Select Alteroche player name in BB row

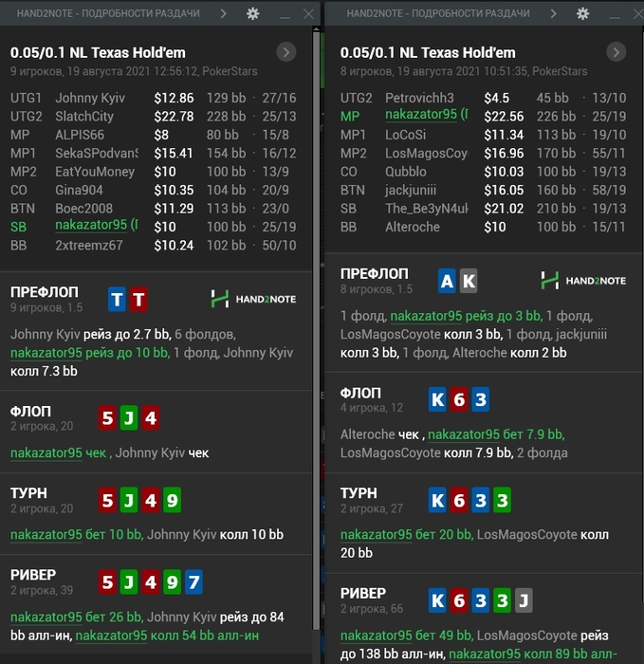point(413,227)
